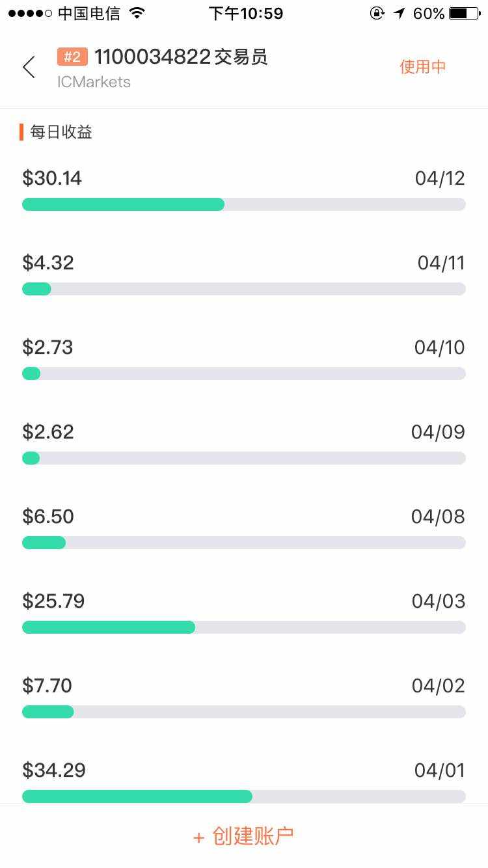Viewport: 488px width, 868px height.
Task: Tap the 每日收益 section header
Action: coord(61,132)
